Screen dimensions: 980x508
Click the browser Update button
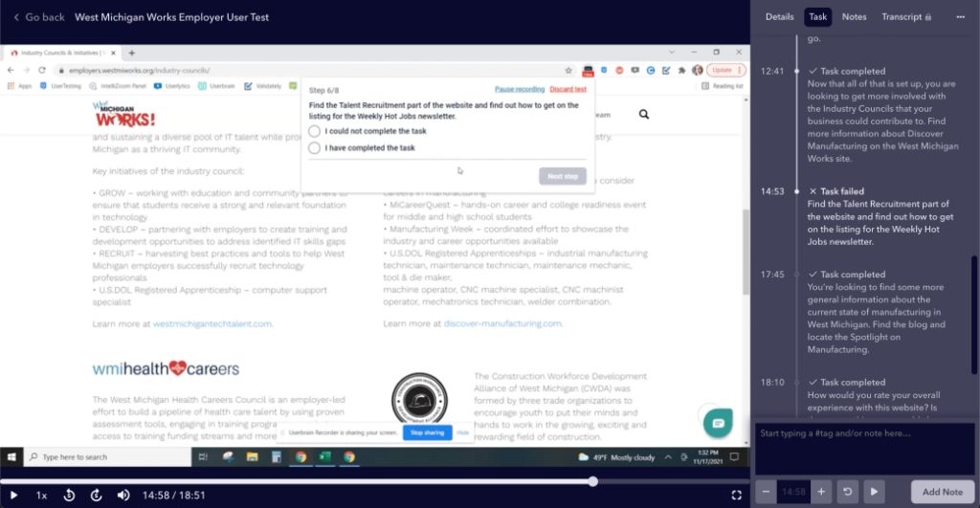(x=725, y=70)
